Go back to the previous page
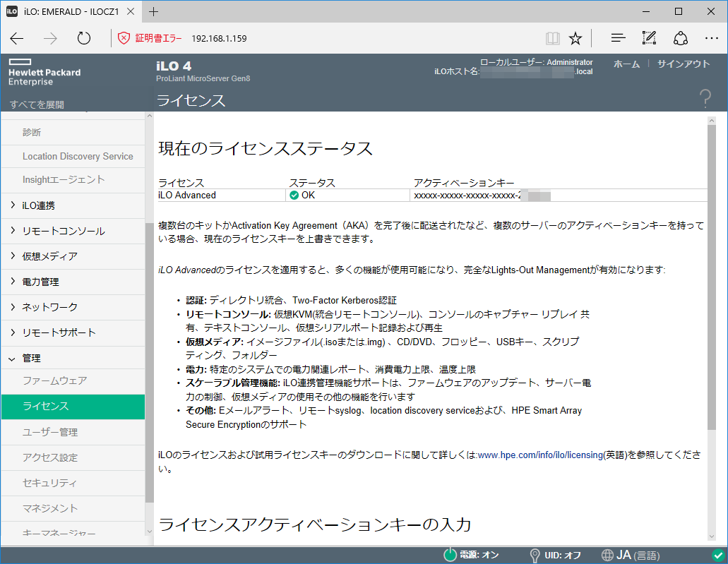The image size is (728, 564). coord(17,39)
